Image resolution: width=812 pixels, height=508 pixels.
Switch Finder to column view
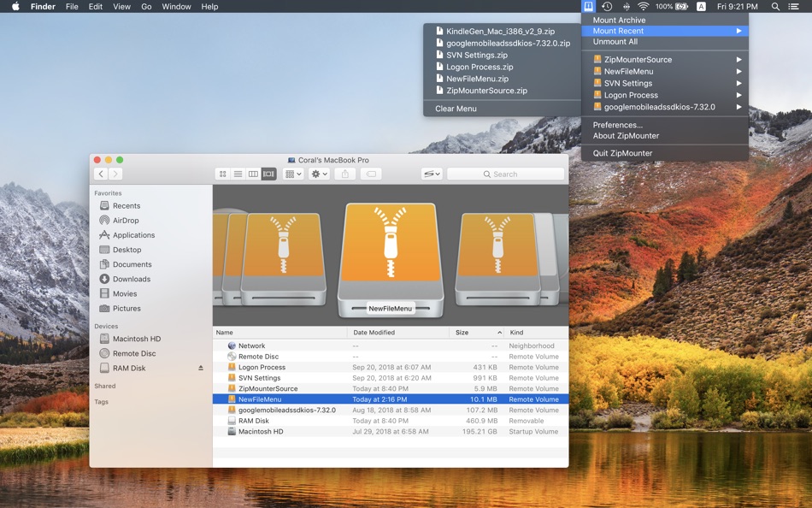tap(253, 174)
